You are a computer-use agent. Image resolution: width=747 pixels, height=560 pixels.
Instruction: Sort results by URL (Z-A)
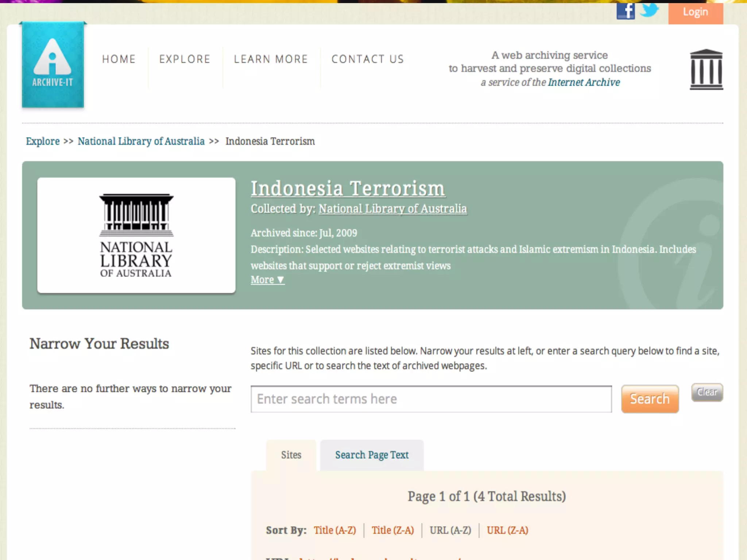tap(507, 530)
